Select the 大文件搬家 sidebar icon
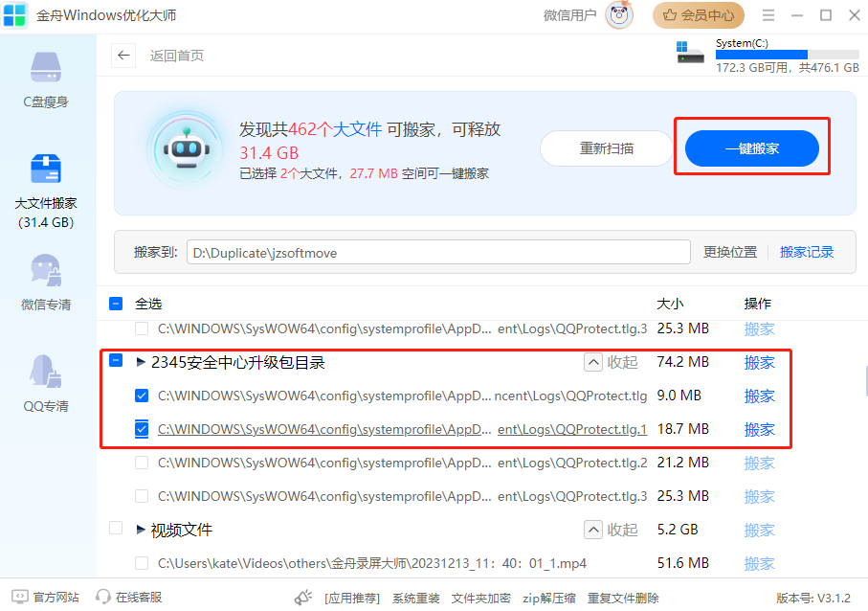This screenshot has height=611, width=868. (46, 169)
